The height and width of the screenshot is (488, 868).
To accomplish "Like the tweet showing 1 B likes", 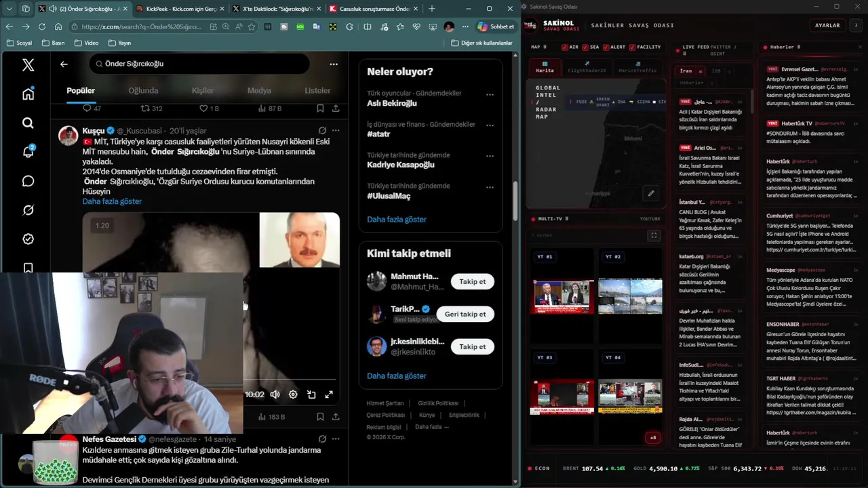I will tap(209, 108).
